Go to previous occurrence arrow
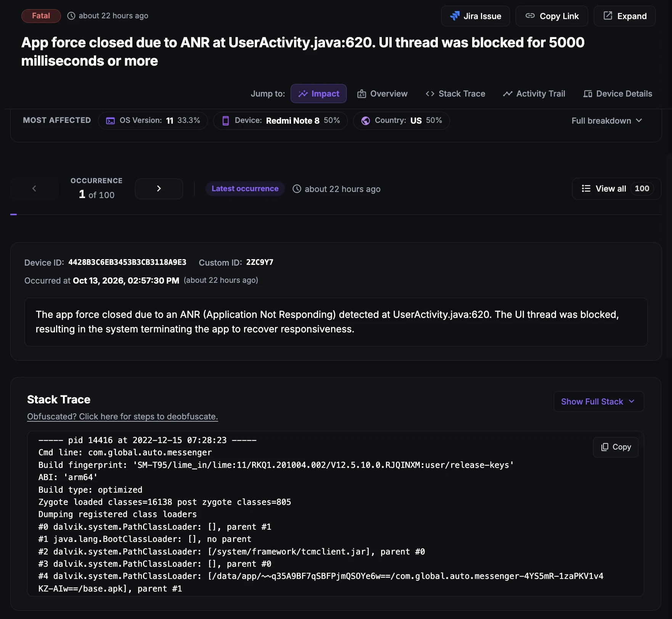The width and height of the screenshot is (672, 619). coord(34,189)
